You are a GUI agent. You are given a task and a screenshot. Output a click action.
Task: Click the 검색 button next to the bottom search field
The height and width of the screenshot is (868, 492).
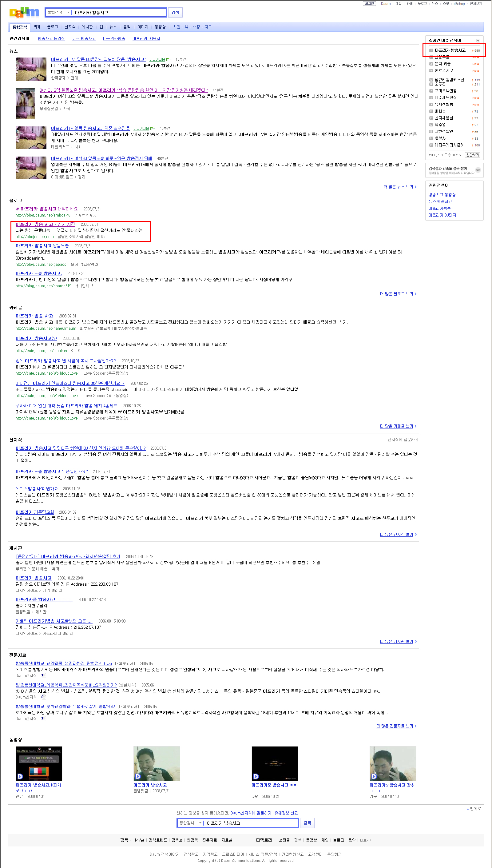[307, 823]
